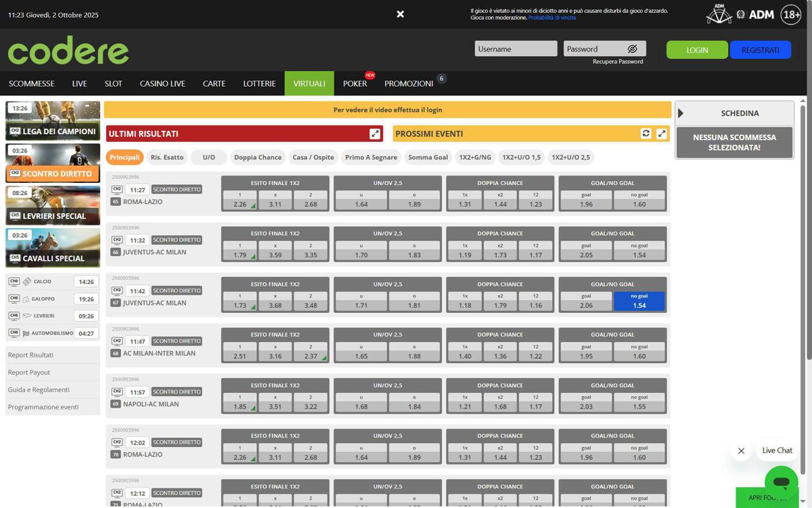Click the Codere logo
Viewport: 812px width, 508px height.
tap(68, 51)
